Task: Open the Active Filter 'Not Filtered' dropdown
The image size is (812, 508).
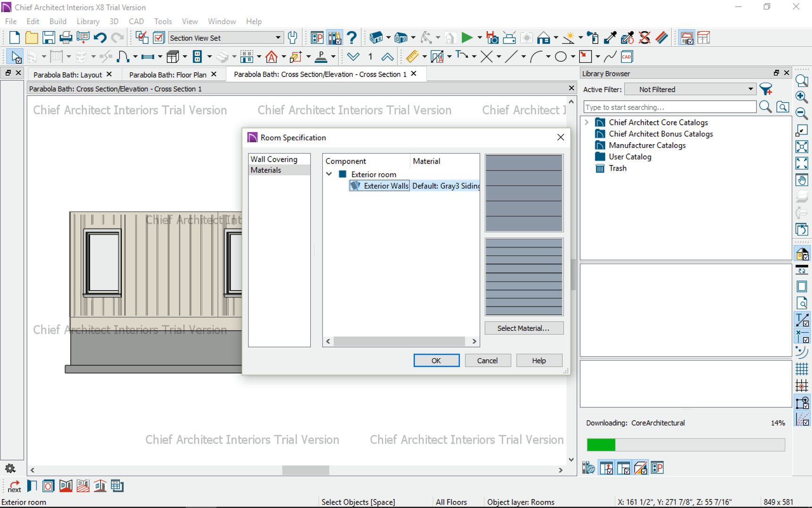Action: pyautogui.click(x=690, y=89)
